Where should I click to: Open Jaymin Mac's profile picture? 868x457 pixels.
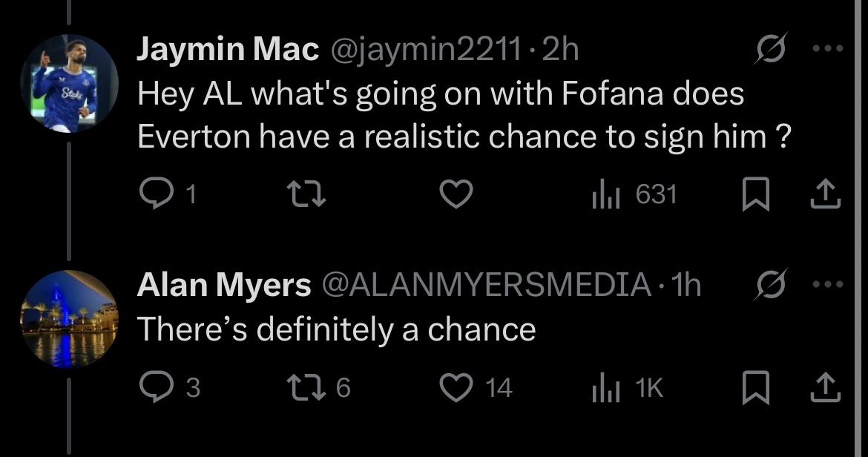point(69,83)
